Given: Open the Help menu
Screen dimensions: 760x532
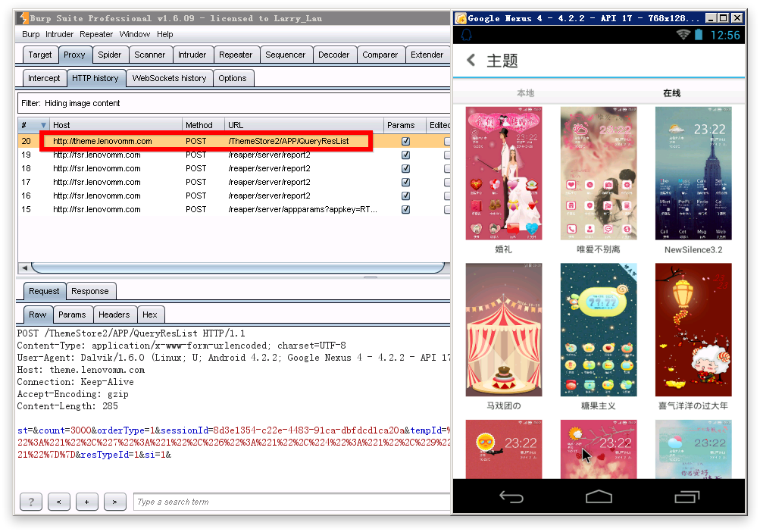Looking at the screenshot, I should 164,34.
